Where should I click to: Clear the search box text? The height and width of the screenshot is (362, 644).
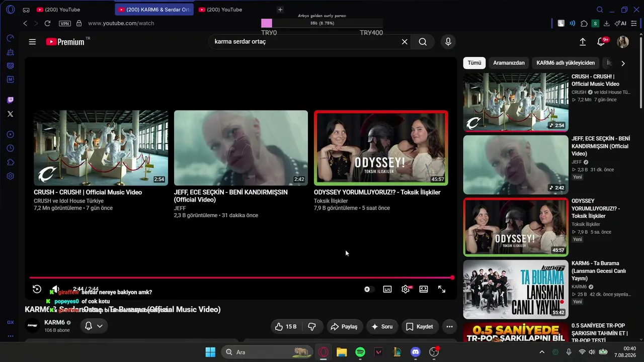405,42
